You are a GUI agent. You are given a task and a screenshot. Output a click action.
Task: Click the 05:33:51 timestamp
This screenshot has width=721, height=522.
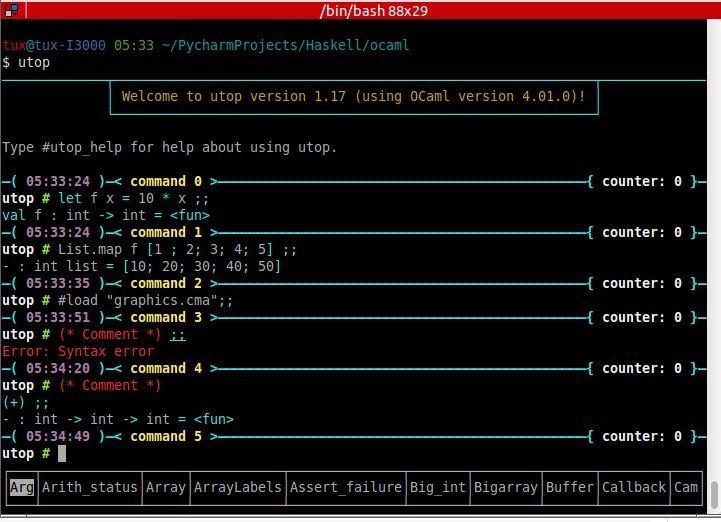(x=58, y=318)
